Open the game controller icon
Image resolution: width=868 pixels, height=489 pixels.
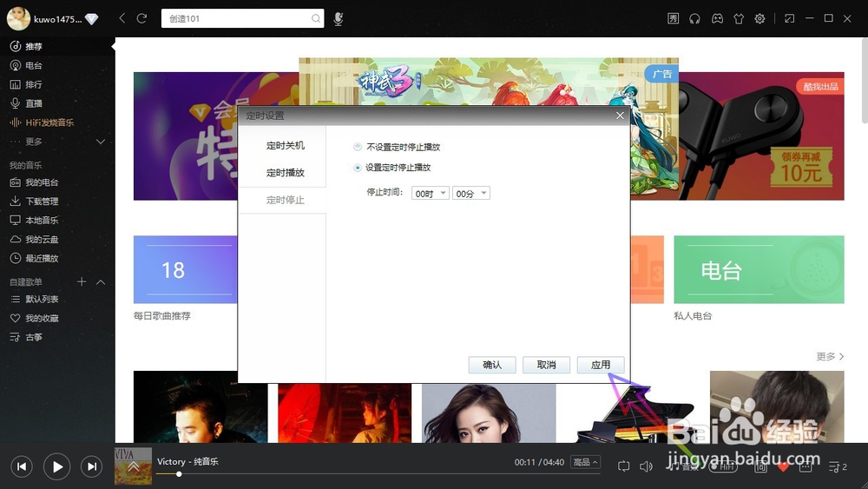717,19
